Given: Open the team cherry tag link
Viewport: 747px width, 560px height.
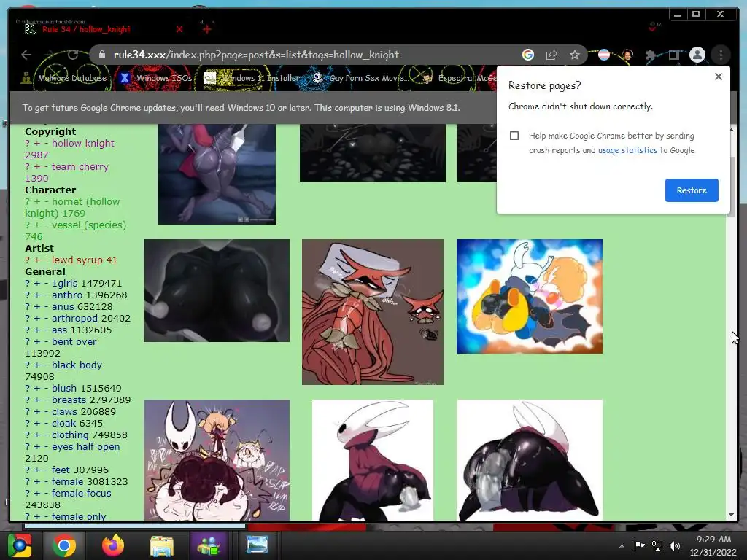Looking at the screenshot, I should 80,167.
